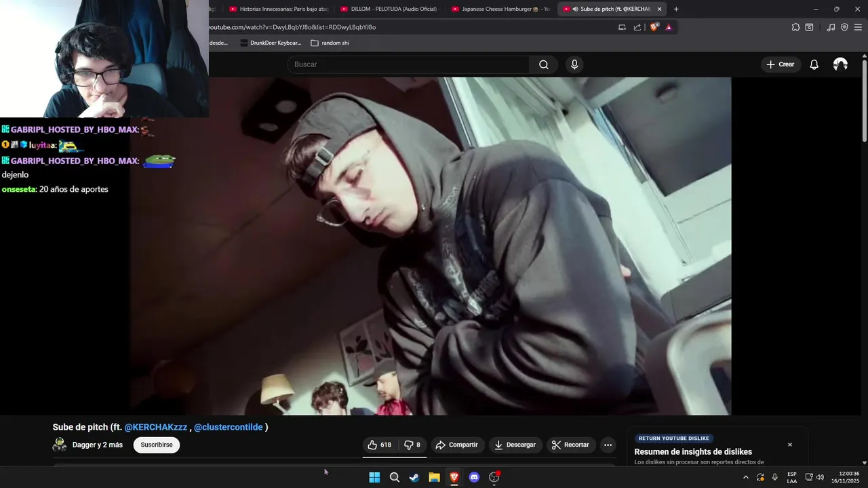868x488 pixels.
Task: Close the Return YouTube Dislike panel
Action: (x=790, y=445)
